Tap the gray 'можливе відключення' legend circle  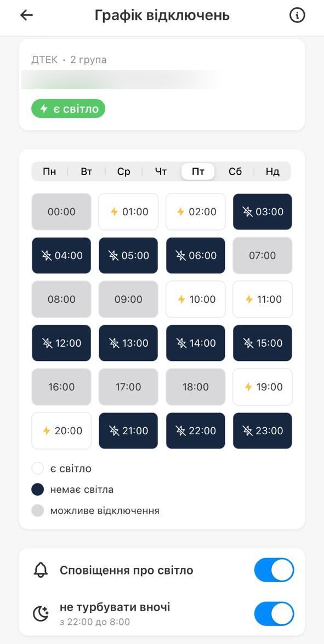pyautogui.click(x=38, y=511)
